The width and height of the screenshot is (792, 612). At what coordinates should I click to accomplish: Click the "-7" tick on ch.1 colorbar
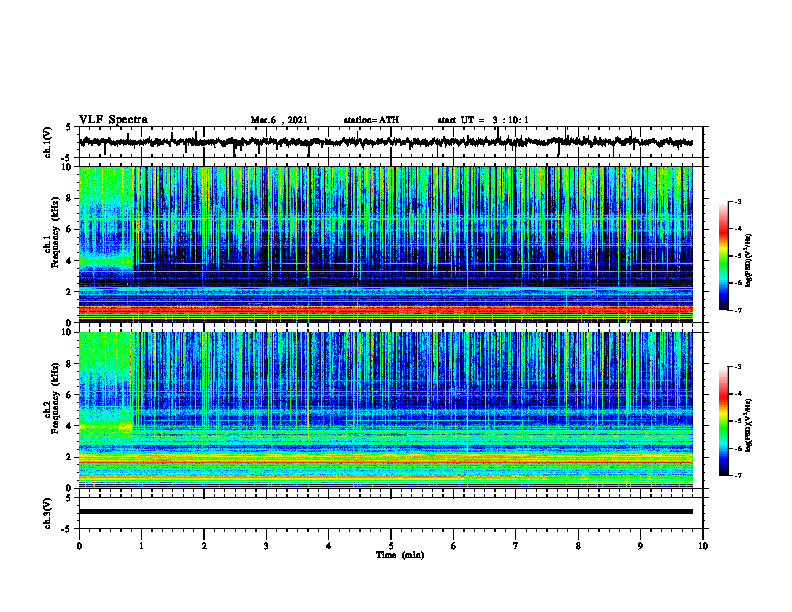(x=737, y=310)
